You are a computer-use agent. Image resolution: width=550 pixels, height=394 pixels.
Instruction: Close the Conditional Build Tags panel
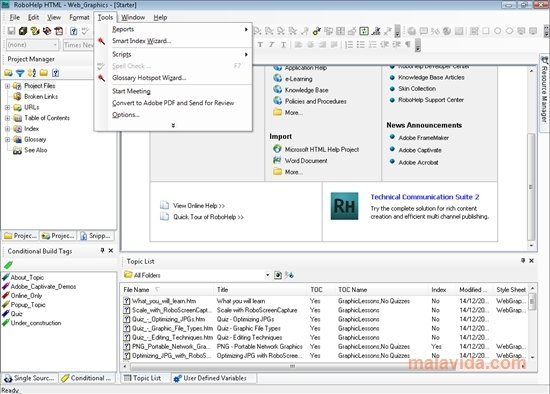[x=110, y=251]
